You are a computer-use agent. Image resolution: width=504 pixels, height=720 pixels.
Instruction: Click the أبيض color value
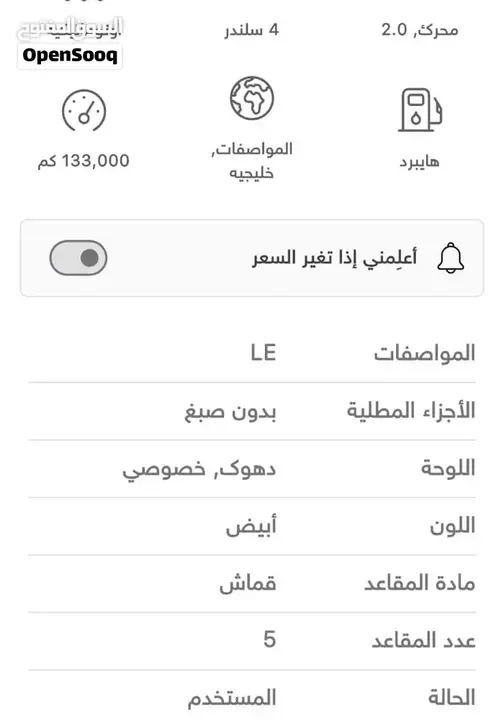[x=251, y=526]
